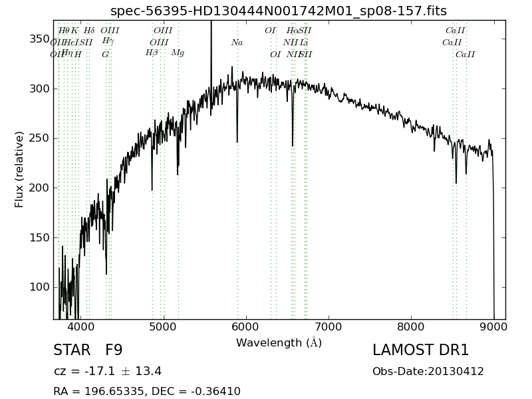
Task: Click the 'LAMOST DR1' label
Action: tap(421, 350)
